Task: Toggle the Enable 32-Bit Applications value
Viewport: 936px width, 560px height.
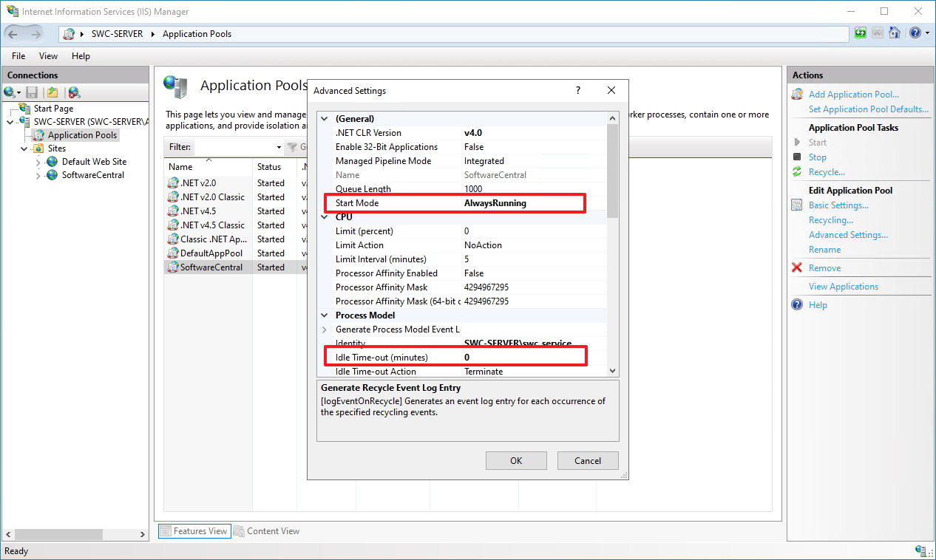Action: click(x=532, y=147)
